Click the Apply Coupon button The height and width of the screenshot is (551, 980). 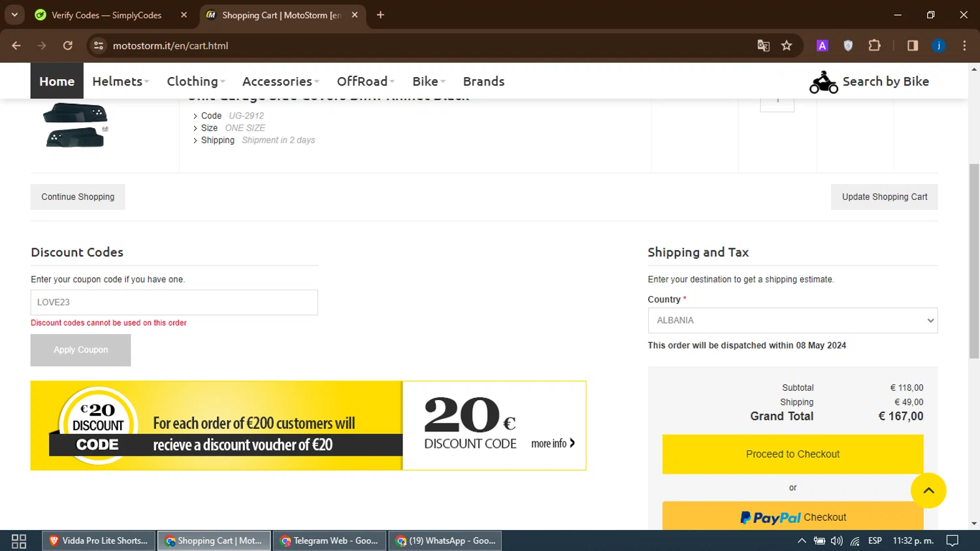tap(80, 350)
